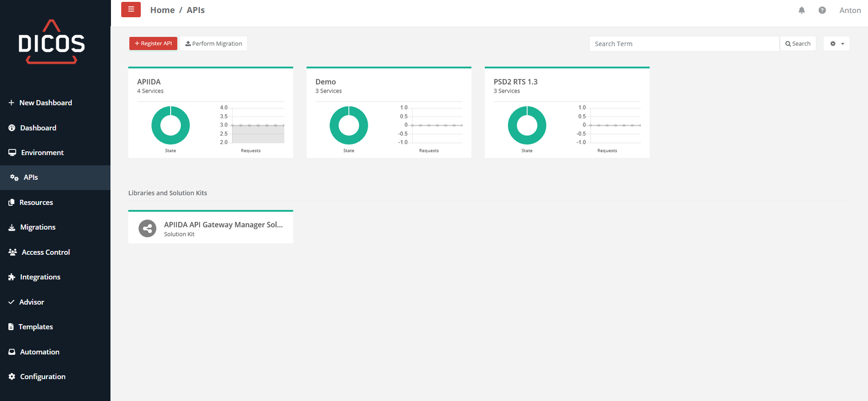Click the help question mark icon
The height and width of the screenshot is (401, 868).
point(822,10)
